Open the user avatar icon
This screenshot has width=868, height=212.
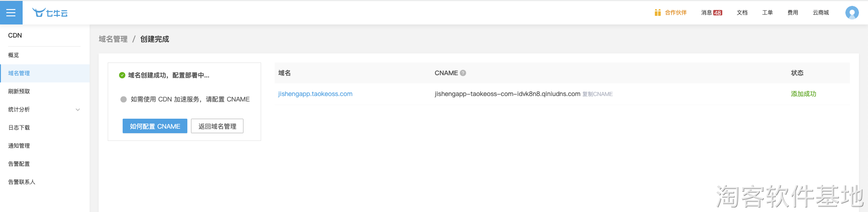tap(852, 13)
